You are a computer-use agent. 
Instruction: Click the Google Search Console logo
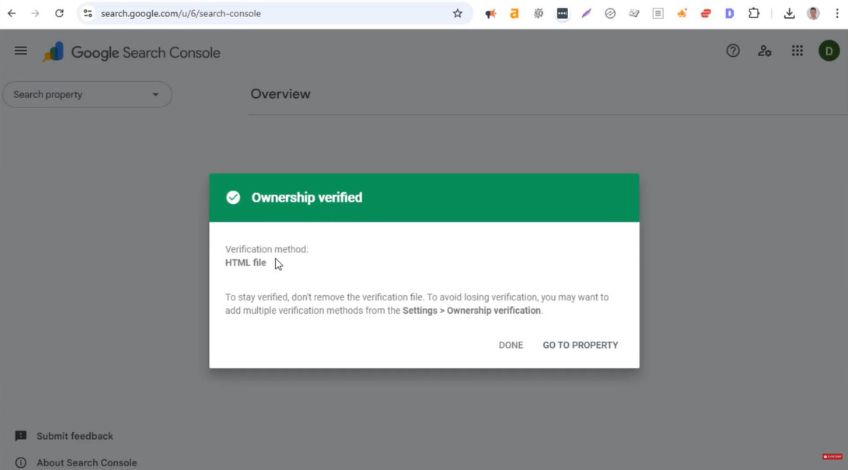click(131, 52)
